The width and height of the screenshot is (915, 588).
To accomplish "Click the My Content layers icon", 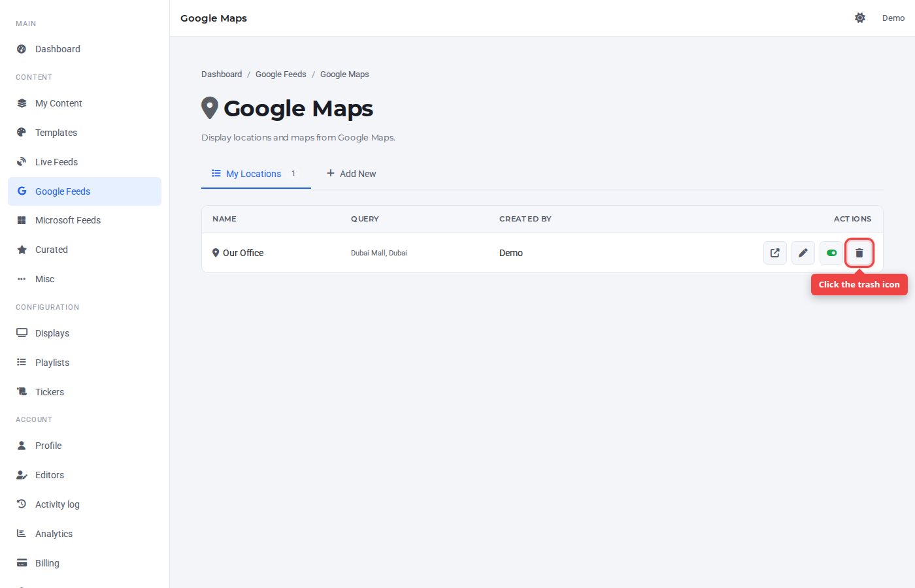I will 22,103.
